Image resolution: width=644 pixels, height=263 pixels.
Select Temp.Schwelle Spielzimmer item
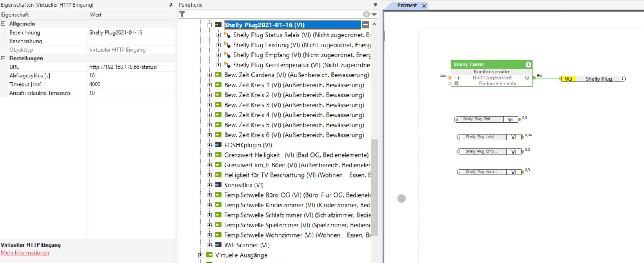click(x=297, y=225)
